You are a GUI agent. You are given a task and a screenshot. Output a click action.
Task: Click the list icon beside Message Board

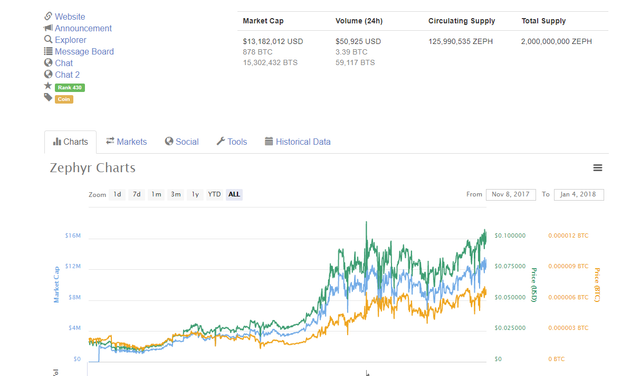point(48,51)
